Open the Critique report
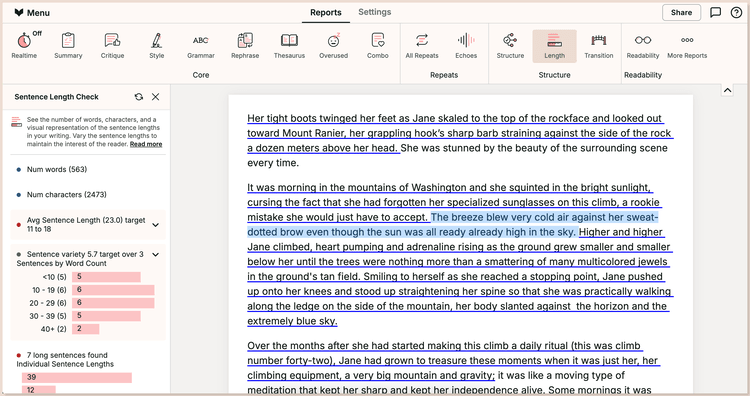 (112, 46)
